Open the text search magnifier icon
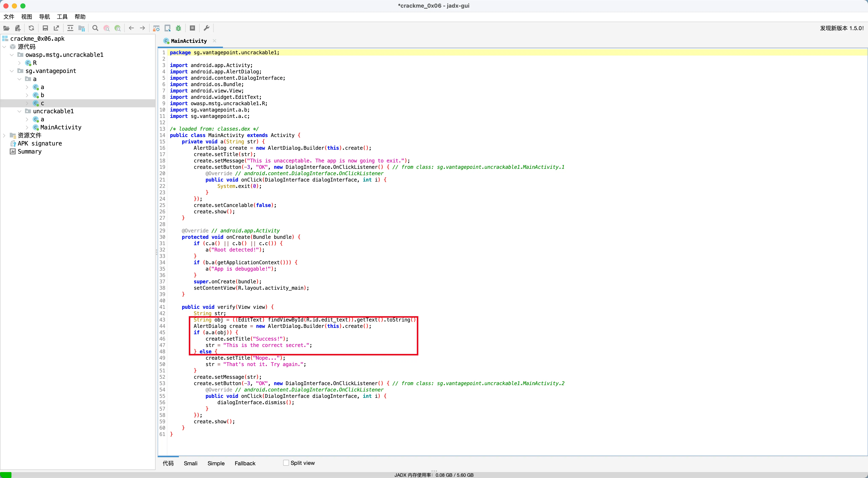This screenshot has height=478, width=868. (95, 28)
